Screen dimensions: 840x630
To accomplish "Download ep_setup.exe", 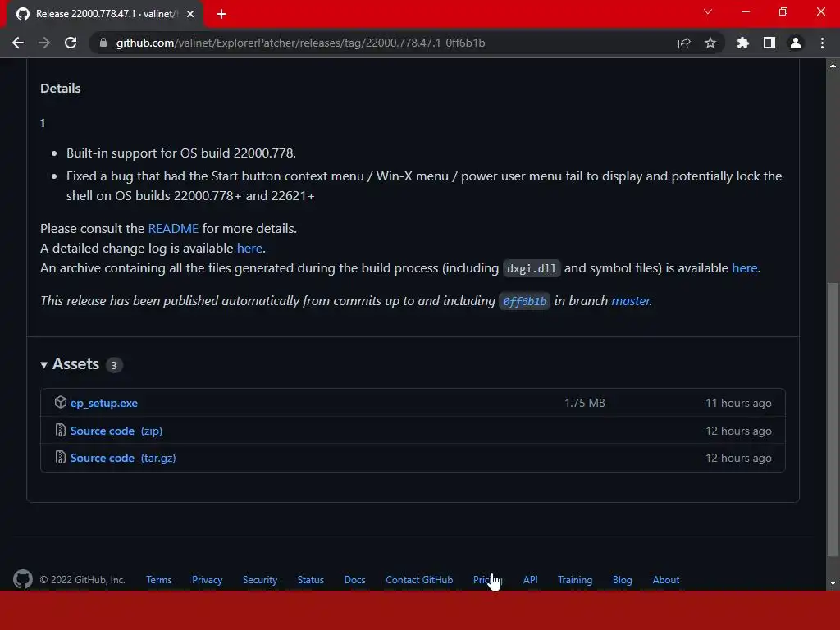I will 104,403.
